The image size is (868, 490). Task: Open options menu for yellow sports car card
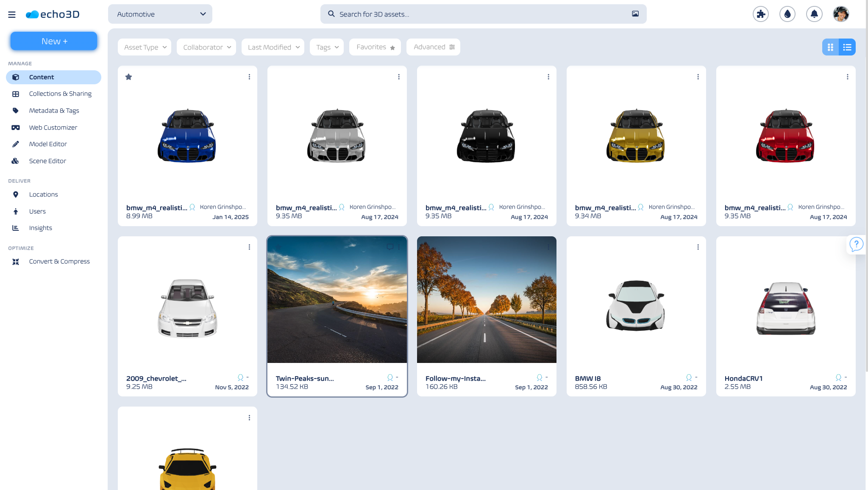point(249,418)
